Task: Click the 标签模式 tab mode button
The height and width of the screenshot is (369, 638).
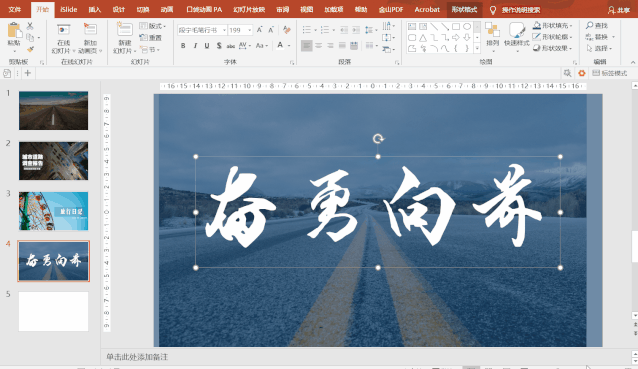Action: click(x=610, y=73)
